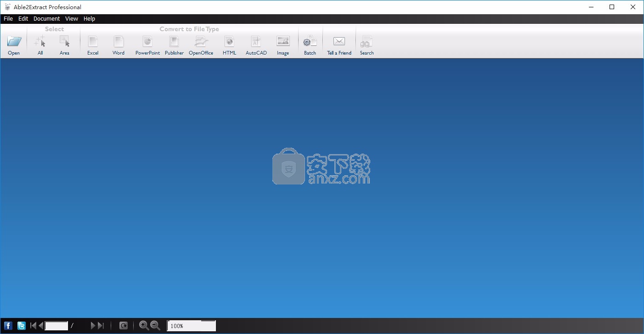The width and height of the screenshot is (644, 334).
Task: Rotate the page with the rotate icon
Action: [124, 326]
